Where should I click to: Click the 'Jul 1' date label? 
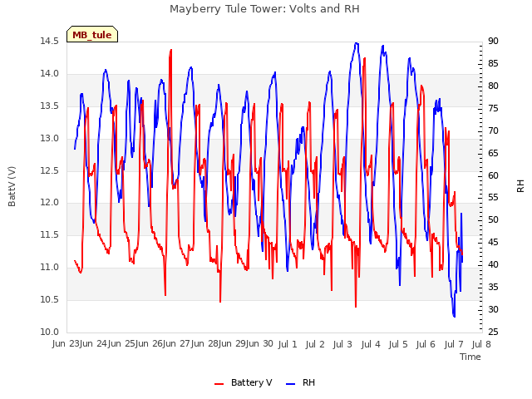(288, 344)
